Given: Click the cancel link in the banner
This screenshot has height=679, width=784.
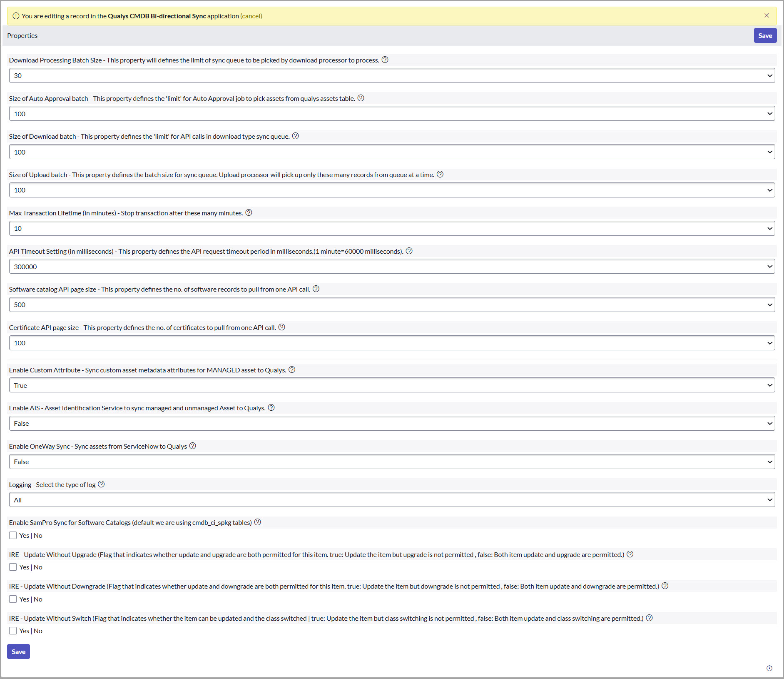Looking at the screenshot, I should point(251,16).
